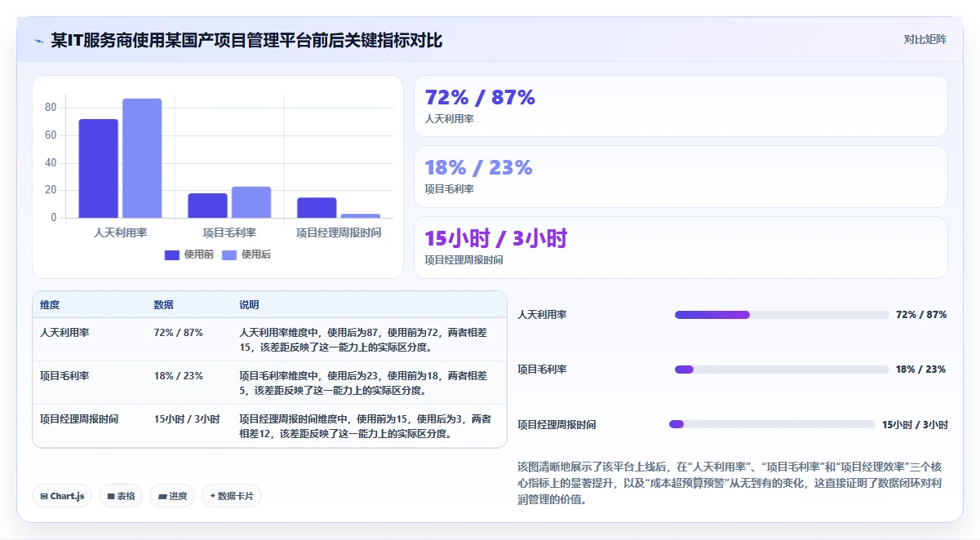Select the 72% / 87% data card

pyautogui.click(x=681, y=106)
